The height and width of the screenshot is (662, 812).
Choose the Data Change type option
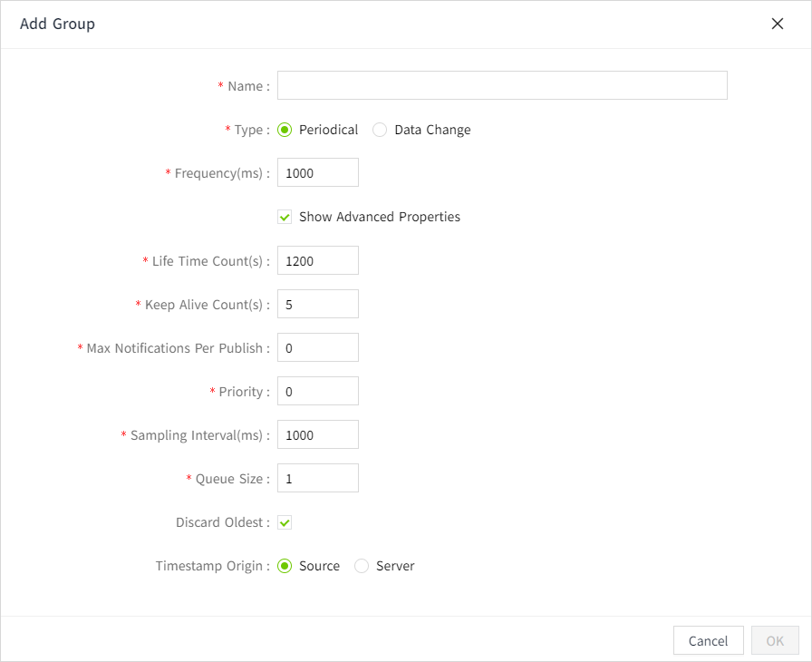pos(380,130)
